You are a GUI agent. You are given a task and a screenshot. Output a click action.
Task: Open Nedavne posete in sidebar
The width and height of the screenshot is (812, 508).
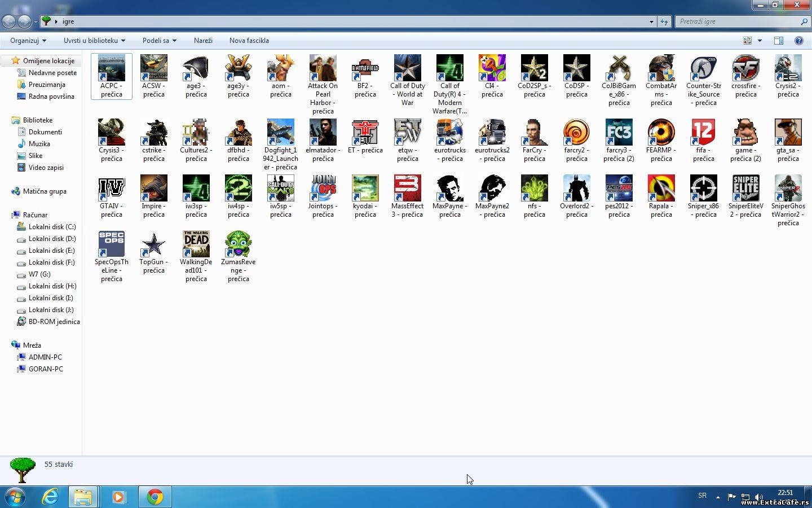(52, 73)
